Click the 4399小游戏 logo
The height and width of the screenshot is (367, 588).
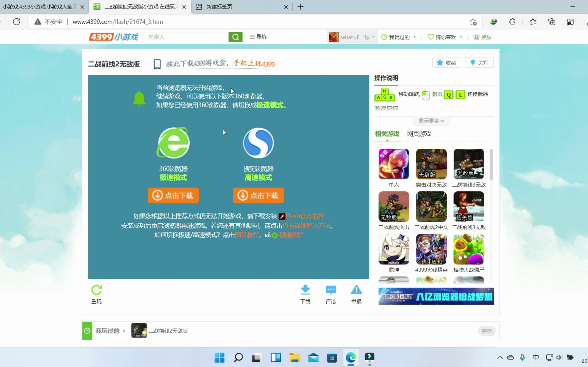[x=113, y=37]
